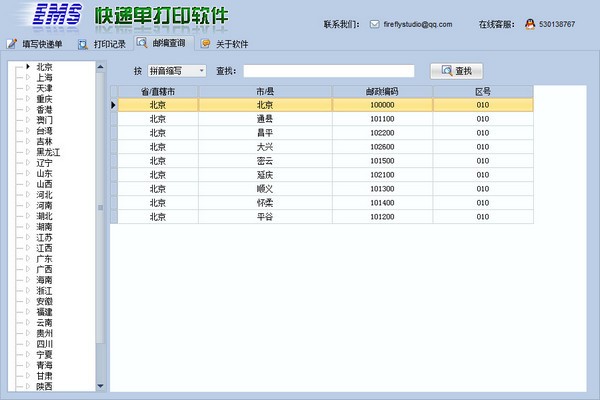This screenshot has height=400, width=600.
Task: Click the 邮编查询 tab icon
Action: click(x=142, y=44)
